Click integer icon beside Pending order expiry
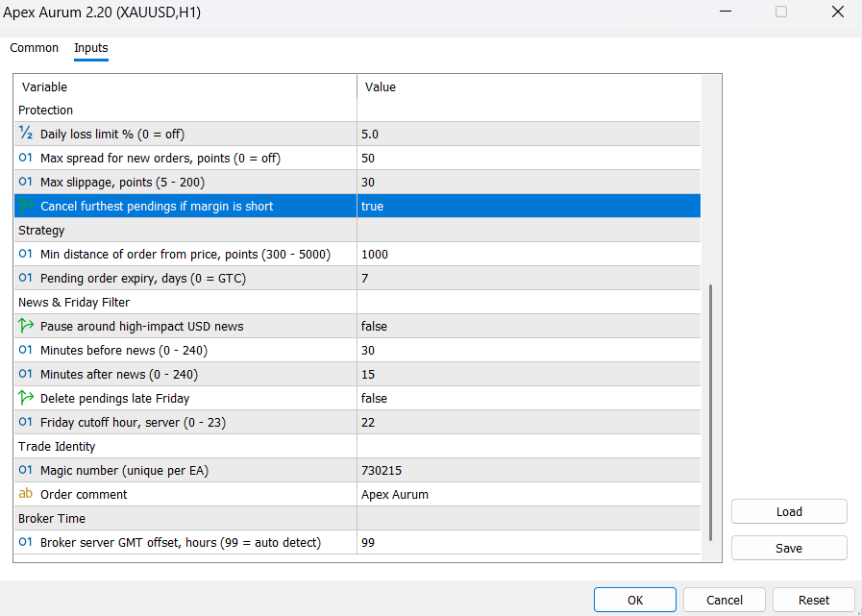 [x=26, y=279]
